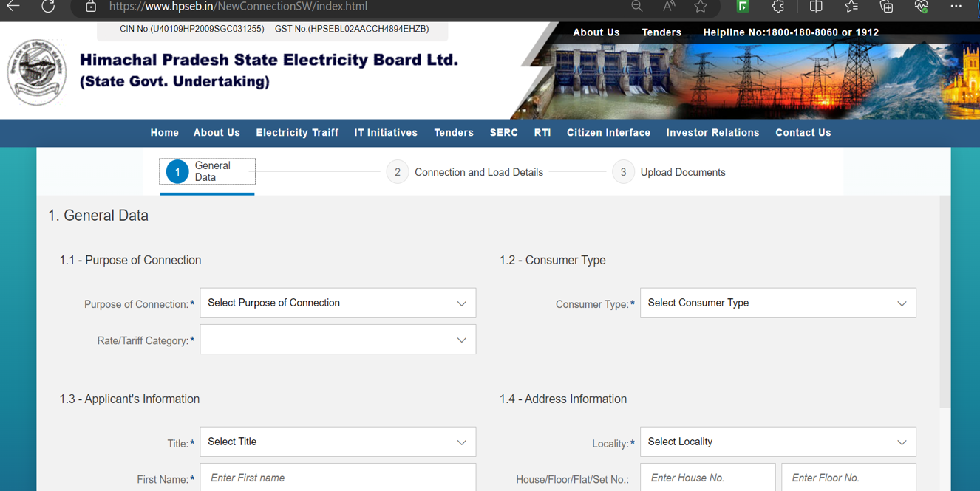Open Tenders in blue navigation bar
This screenshot has height=491, width=980.
click(x=454, y=133)
